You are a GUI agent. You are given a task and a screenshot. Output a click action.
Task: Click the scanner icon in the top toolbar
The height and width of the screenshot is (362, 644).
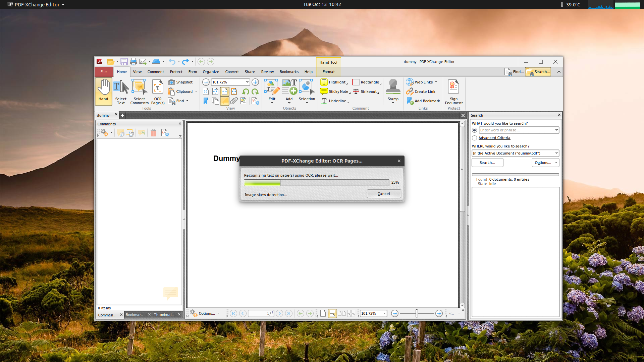pyautogui.click(x=156, y=62)
